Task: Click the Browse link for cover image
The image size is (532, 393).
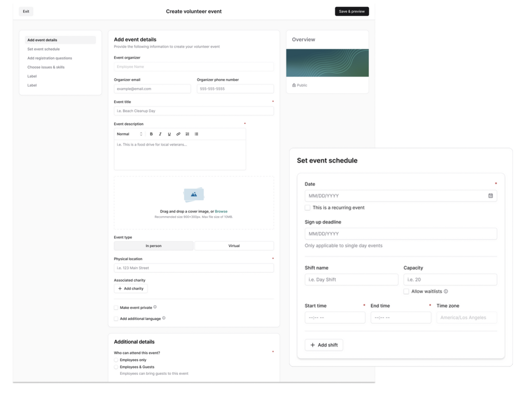Action: [221, 212]
